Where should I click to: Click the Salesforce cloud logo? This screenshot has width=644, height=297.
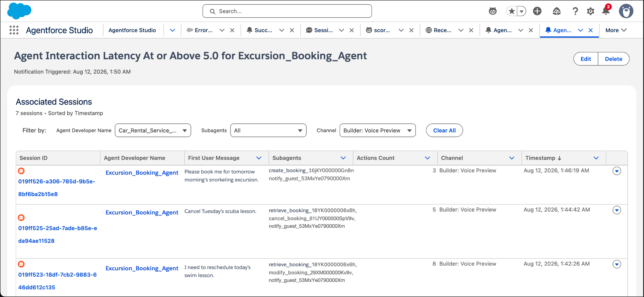tap(19, 11)
